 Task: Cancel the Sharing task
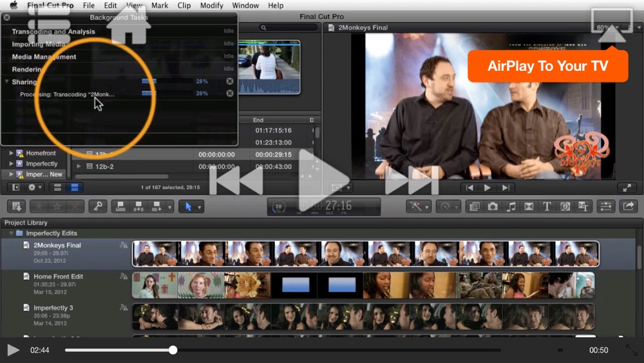point(230,81)
